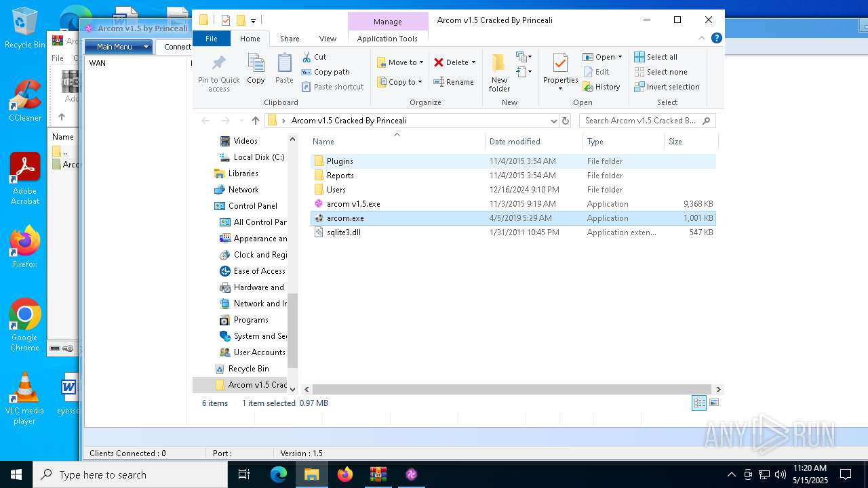Switch to large icons view
The height and width of the screenshot is (488, 868).
click(713, 403)
